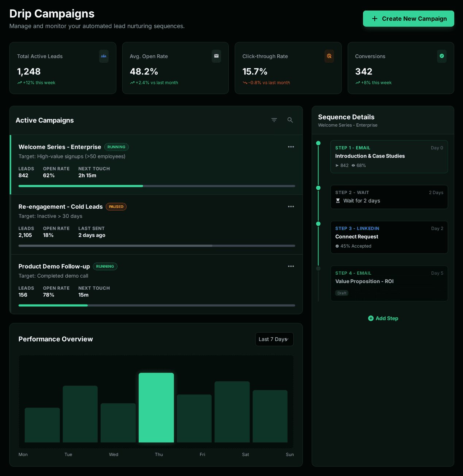Click the search icon in Active Campaigns

point(290,120)
